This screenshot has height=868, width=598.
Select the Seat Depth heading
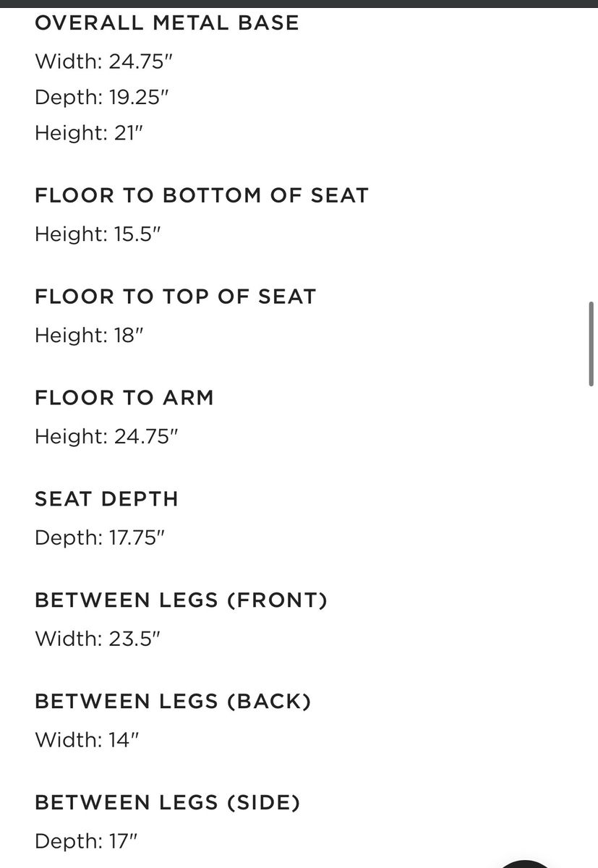pyautogui.click(x=106, y=499)
